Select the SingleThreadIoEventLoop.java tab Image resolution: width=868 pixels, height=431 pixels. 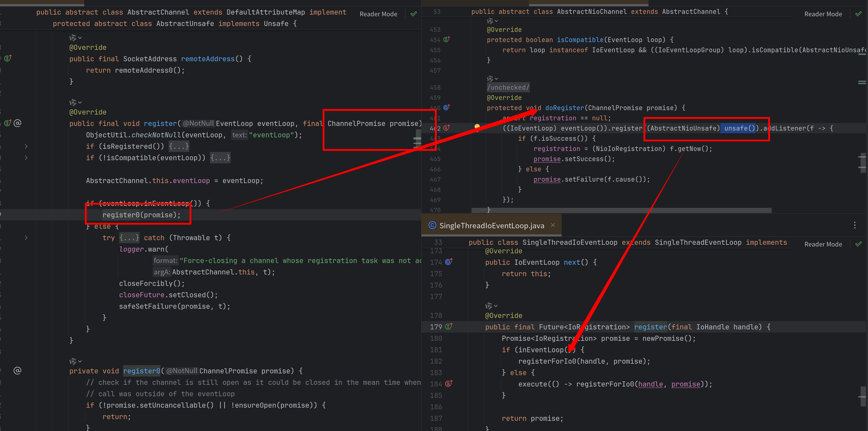[x=491, y=226]
